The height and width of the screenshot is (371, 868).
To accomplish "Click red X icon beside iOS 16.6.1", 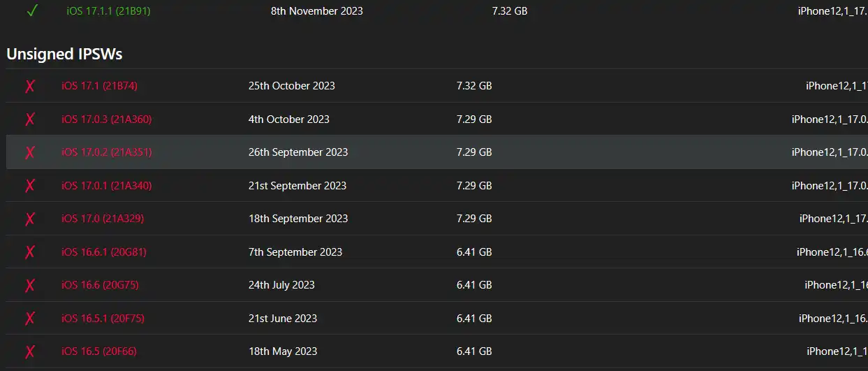I will click(30, 252).
